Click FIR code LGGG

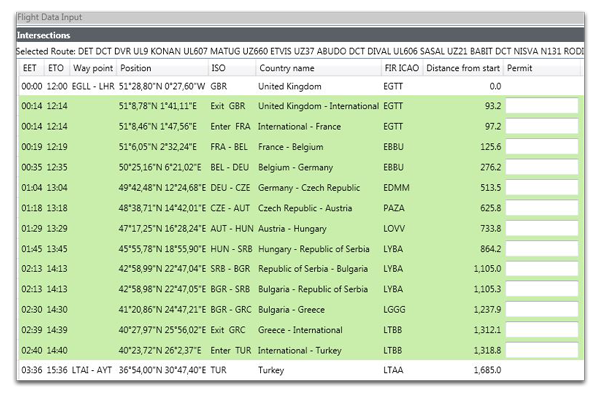394,310
